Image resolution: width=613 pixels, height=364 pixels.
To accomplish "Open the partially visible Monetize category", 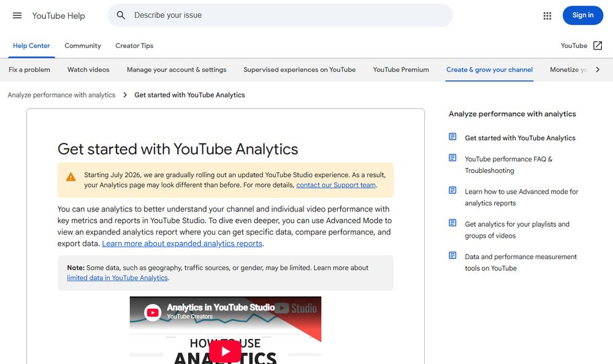I will (x=568, y=70).
